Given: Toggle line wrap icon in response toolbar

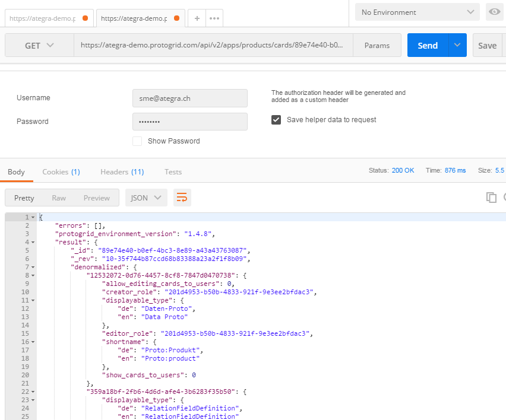Looking at the screenshot, I should [x=182, y=198].
